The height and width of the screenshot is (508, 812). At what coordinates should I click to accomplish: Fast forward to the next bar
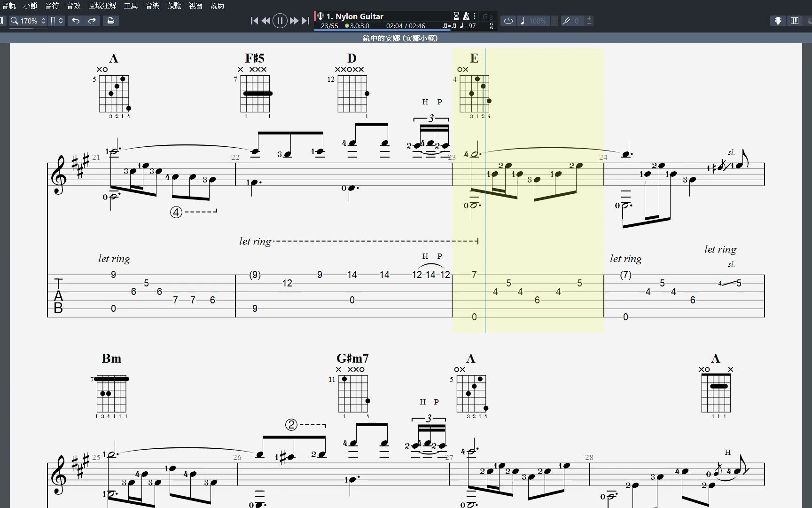(294, 21)
